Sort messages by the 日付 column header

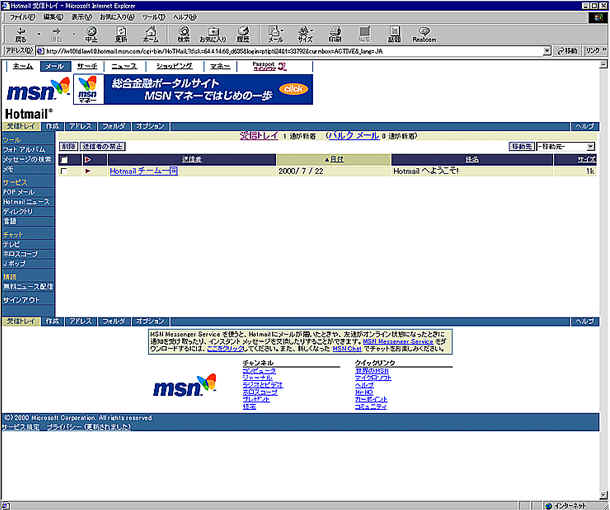coord(334,159)
